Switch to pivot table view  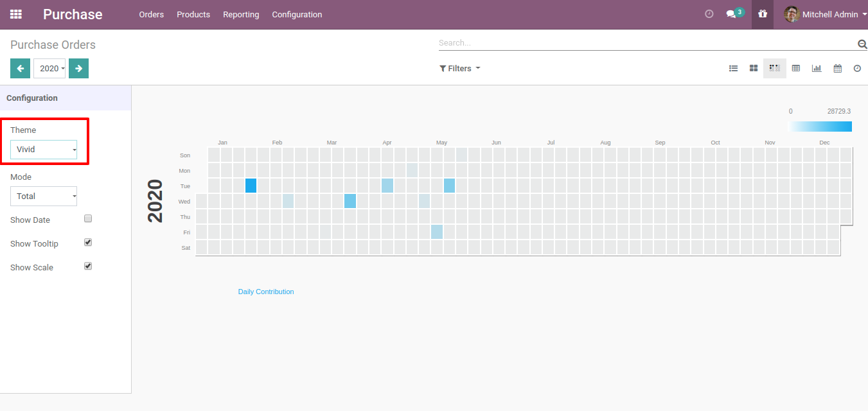[796, 68]
